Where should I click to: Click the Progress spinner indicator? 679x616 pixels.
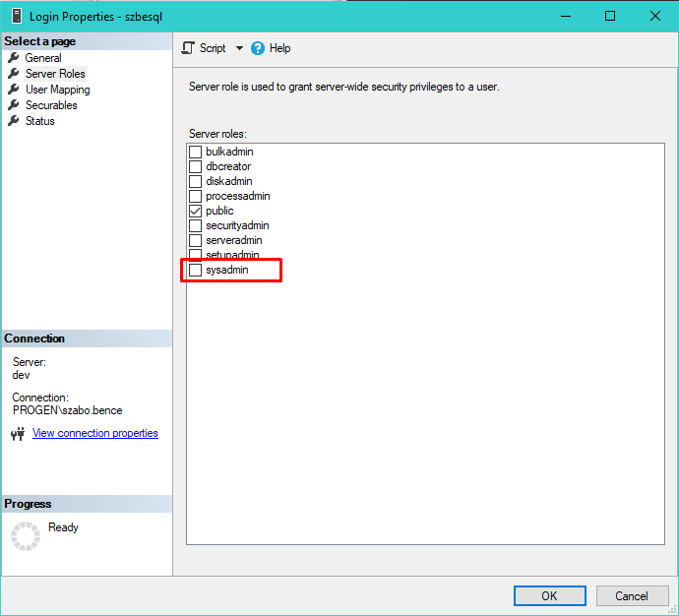pos(26,536)
